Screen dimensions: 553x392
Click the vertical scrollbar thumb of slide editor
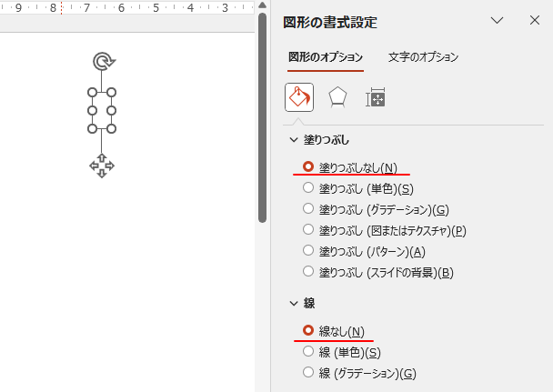262,117
